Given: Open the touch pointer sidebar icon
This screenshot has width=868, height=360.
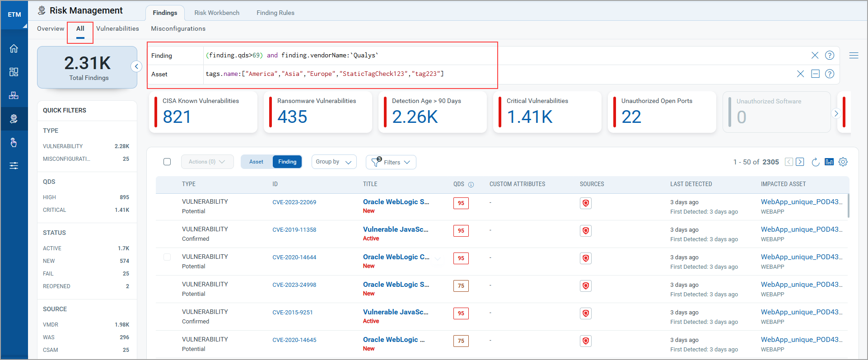Looking at the screenshot, I should coord(14,142).
